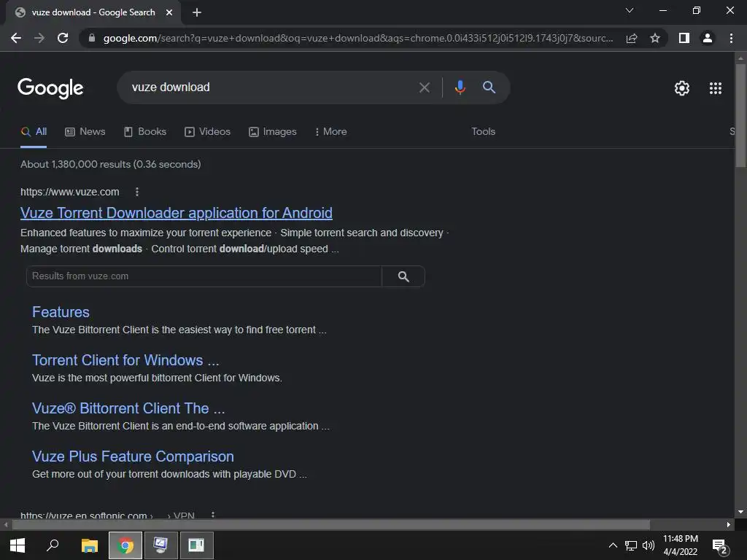Click the About 1,380,000 results text
Screen dimensions: 747x560
pos(111,164)
